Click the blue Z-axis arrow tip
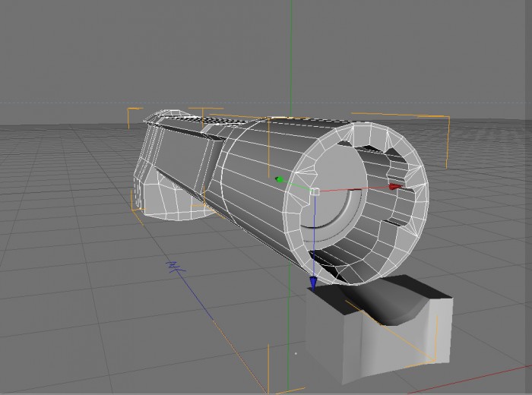 (313, 283)
